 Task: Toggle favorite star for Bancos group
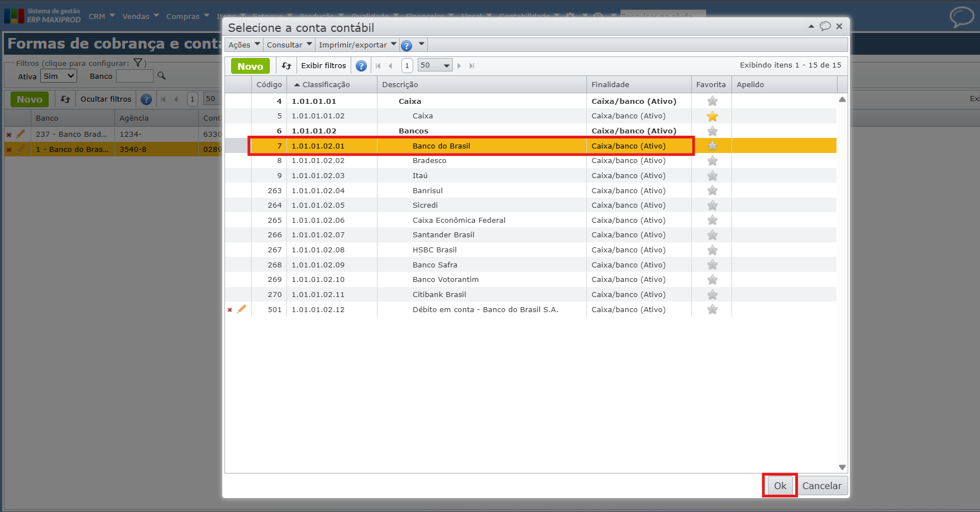(x=712, y=131)
